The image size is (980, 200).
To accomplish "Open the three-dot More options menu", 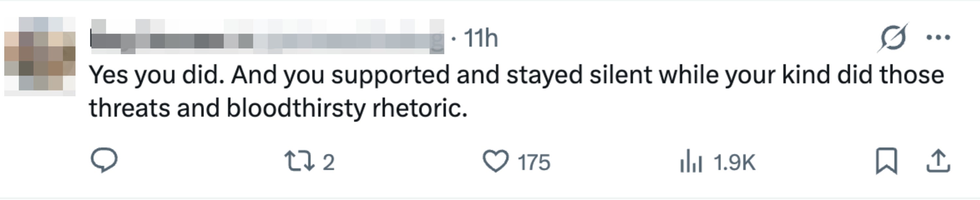I will [x=938, y=38].
